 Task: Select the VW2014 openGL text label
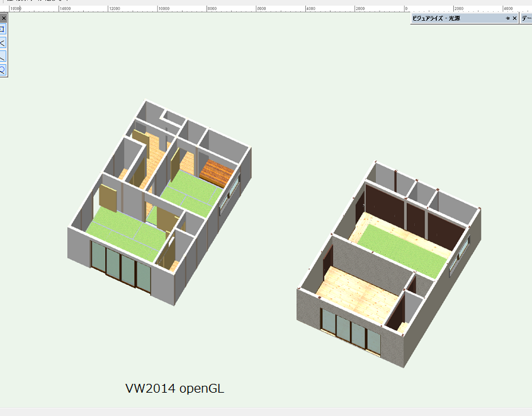click(174, 388)
